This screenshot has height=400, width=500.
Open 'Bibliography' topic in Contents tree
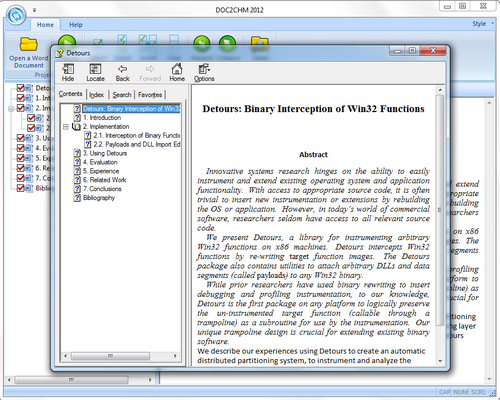point(99,198)
